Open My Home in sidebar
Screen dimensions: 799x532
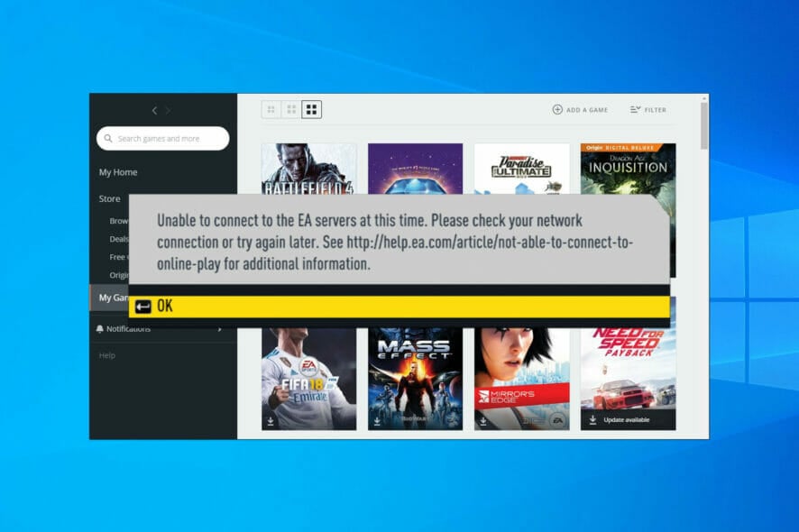click(118, 172)
